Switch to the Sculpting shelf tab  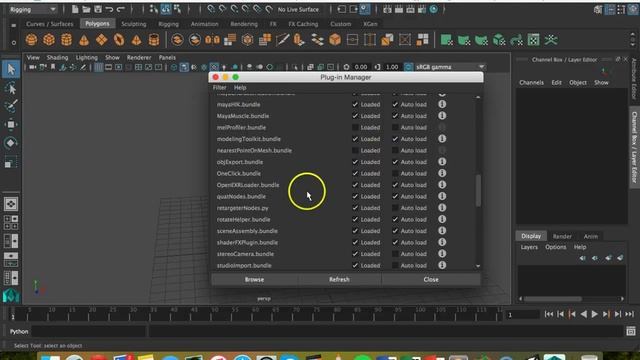(x=133, y=24)
